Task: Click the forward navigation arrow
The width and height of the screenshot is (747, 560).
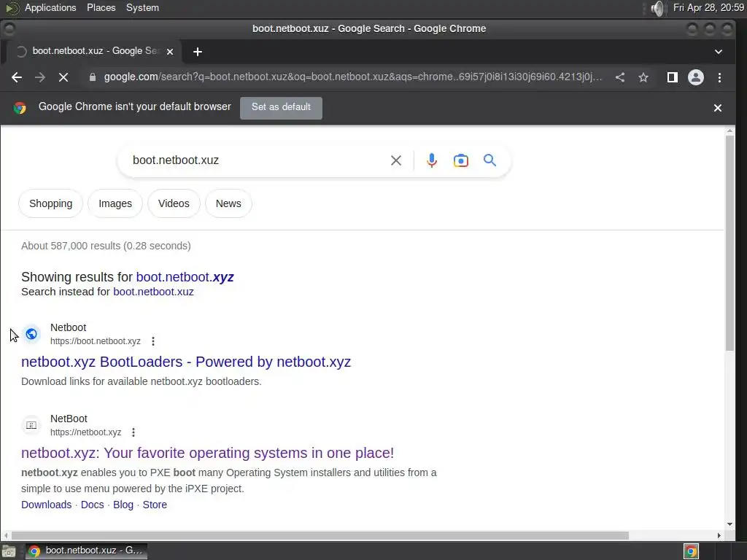Action: click(40, 77)
